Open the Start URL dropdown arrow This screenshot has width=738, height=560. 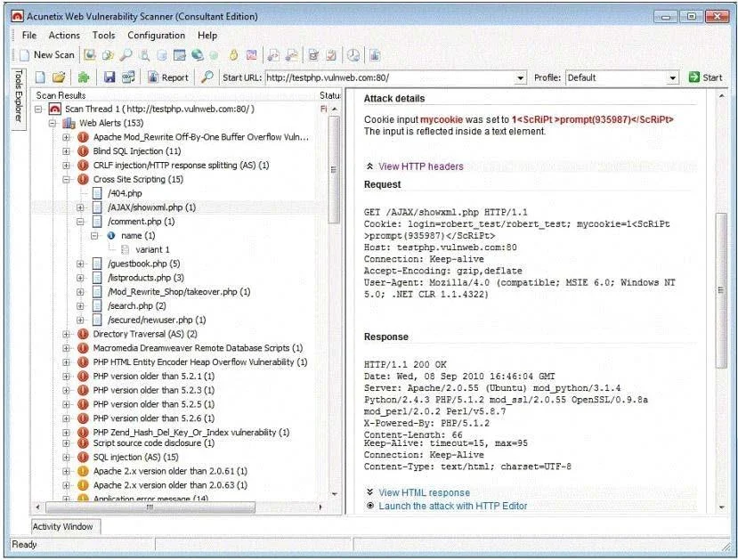520,77
